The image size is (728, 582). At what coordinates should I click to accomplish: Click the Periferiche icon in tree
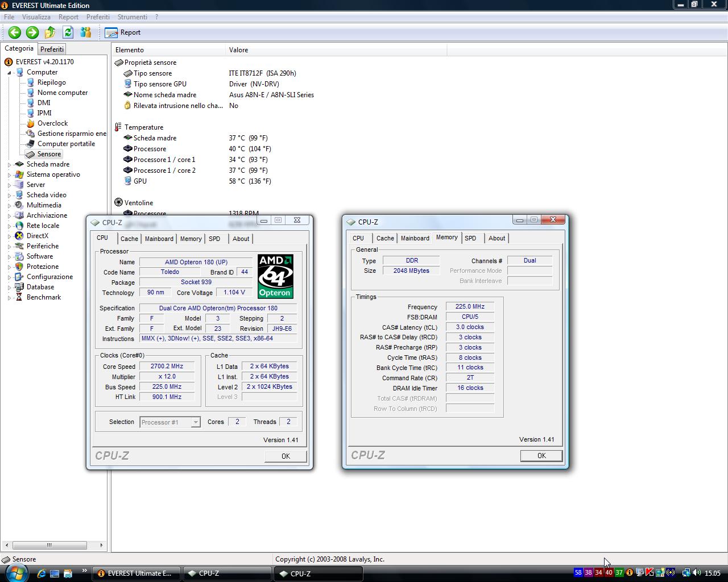(x=19, y=246)
